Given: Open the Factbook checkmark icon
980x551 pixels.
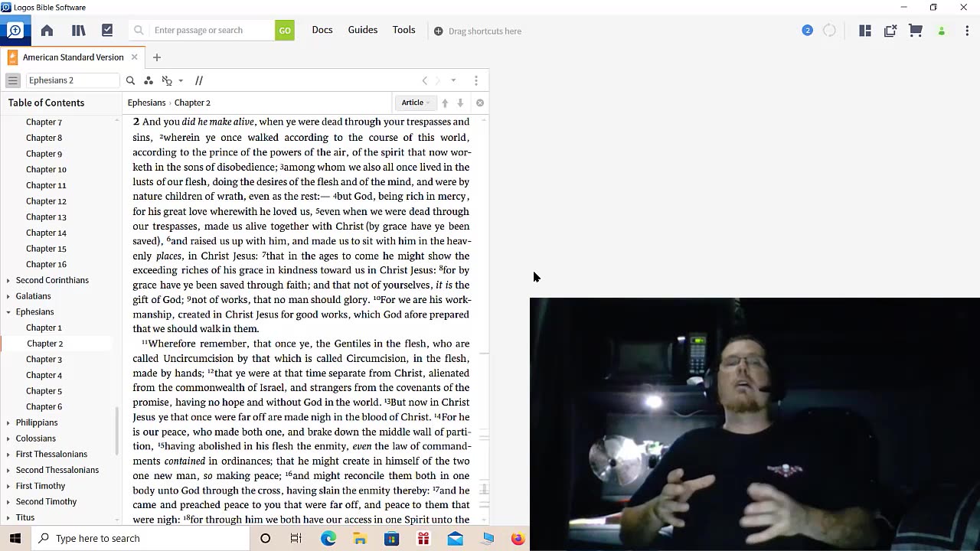Looking at the screenshot, I should point(107,31).
